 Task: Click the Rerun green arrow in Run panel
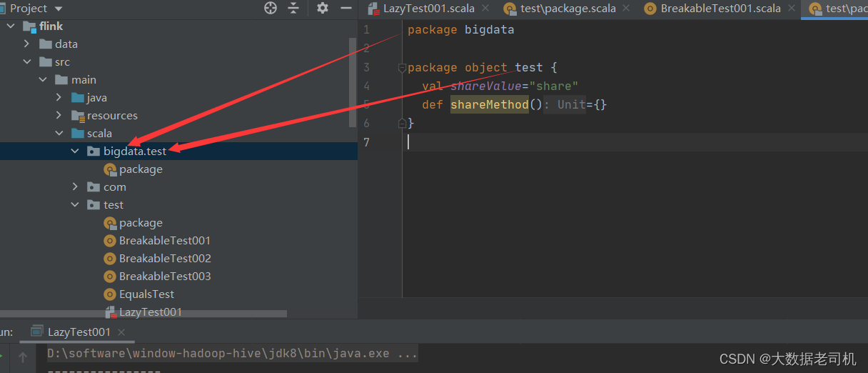(x=1, y=356)
